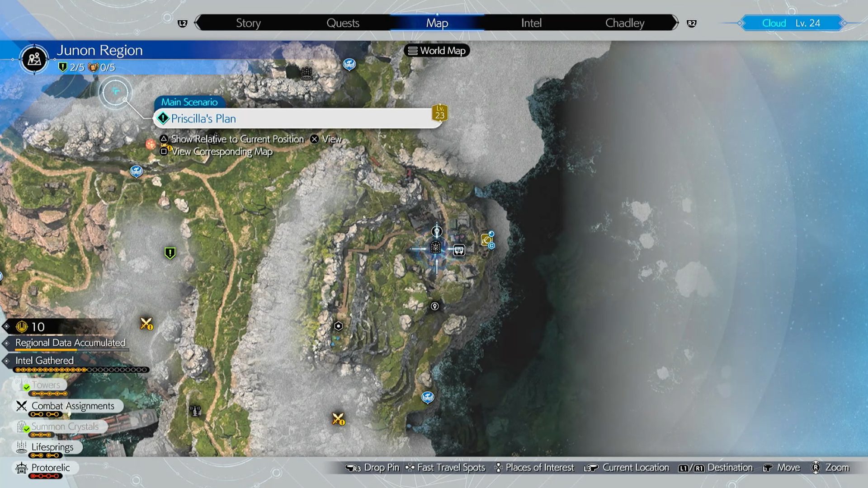Click the View prompt with X icon
This screenshot has height=488, width=868.
326,139
